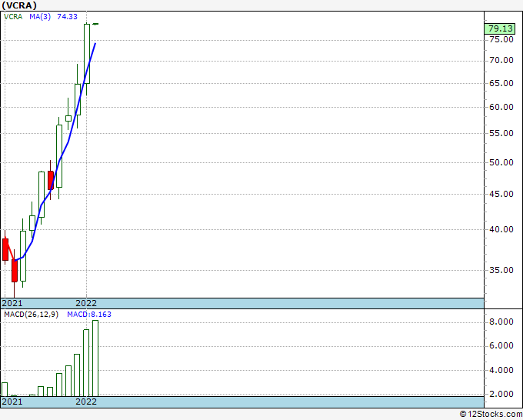Viewport: 523px width, 420px height.
Task: Click the 2022 label on price timeline
Action: click(x=86, y=303)
